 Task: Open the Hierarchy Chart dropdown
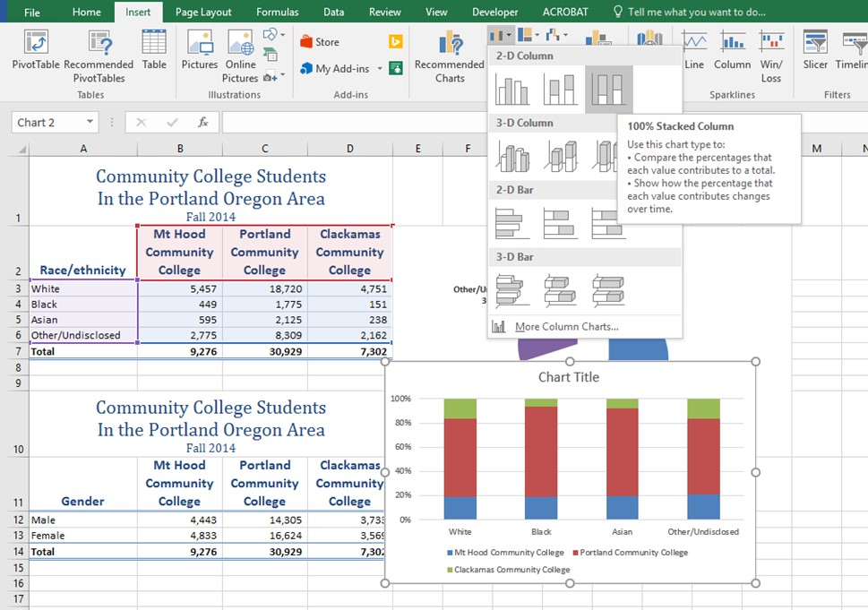tap(529, 36)
